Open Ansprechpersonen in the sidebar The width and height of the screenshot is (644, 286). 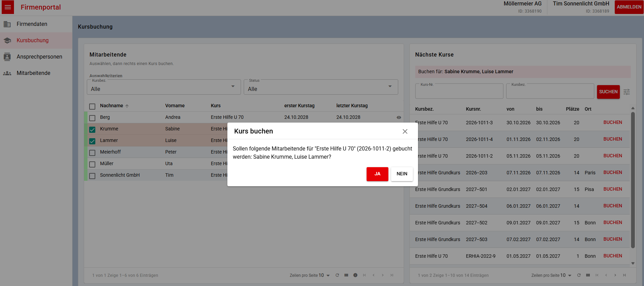[36, 57]
